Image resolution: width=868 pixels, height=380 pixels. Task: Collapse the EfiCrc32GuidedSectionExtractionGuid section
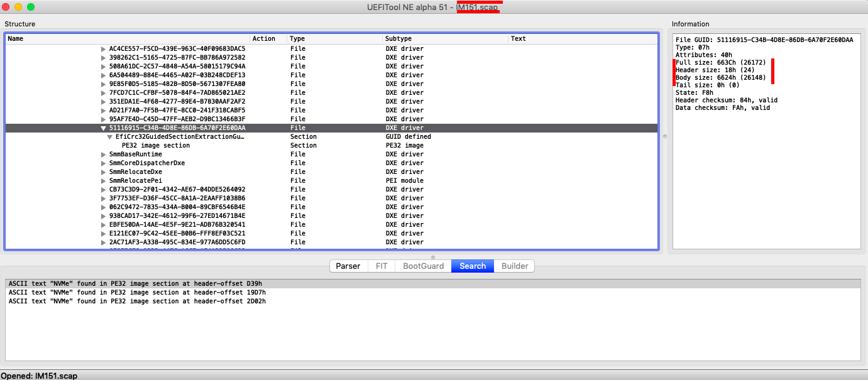pyautogui.click(x=110, y=136)
